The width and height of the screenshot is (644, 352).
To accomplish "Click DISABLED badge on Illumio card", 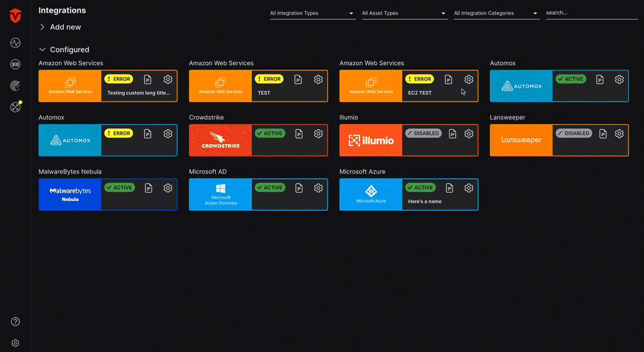I will coord(423,133).
